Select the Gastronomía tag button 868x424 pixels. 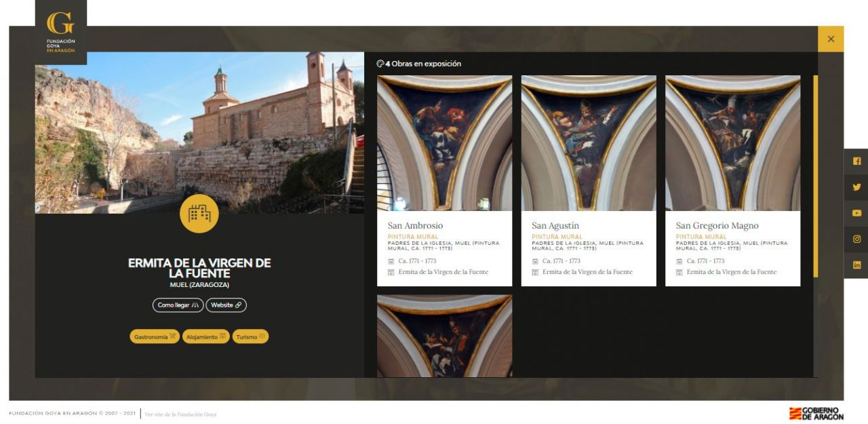tap(155, 336)
